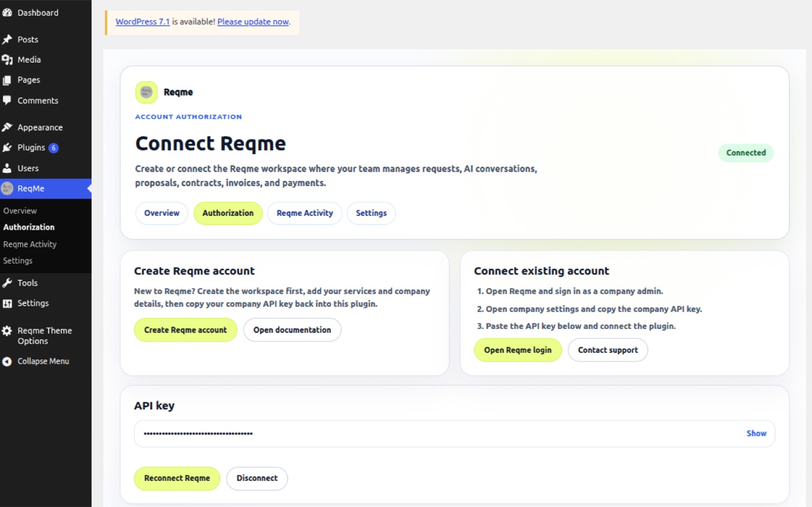Click the Reconnect Reqme button

point(177,479)
